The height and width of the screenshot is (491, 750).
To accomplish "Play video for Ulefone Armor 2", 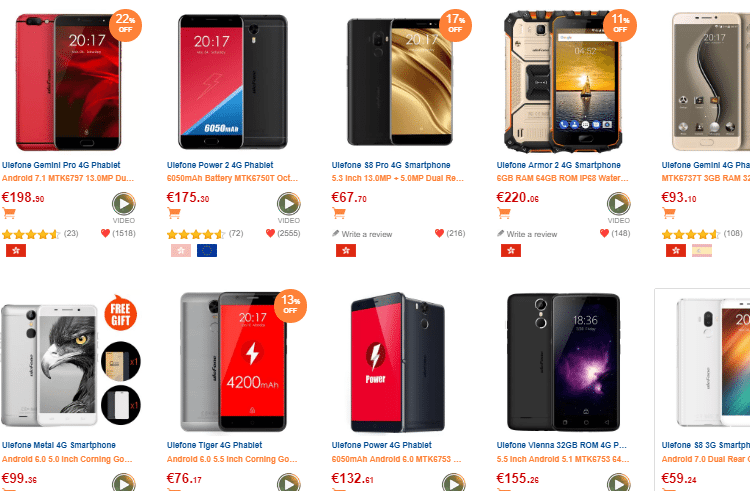I will click(618, 204).
